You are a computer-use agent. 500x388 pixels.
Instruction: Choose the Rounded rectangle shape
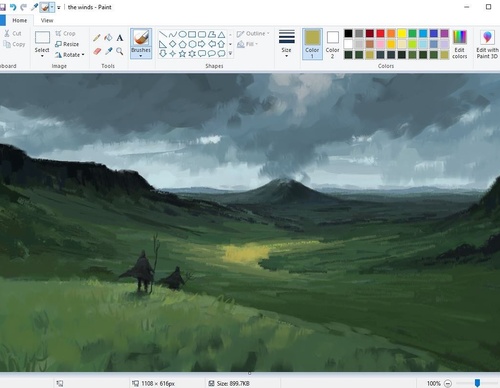(202, 34)
